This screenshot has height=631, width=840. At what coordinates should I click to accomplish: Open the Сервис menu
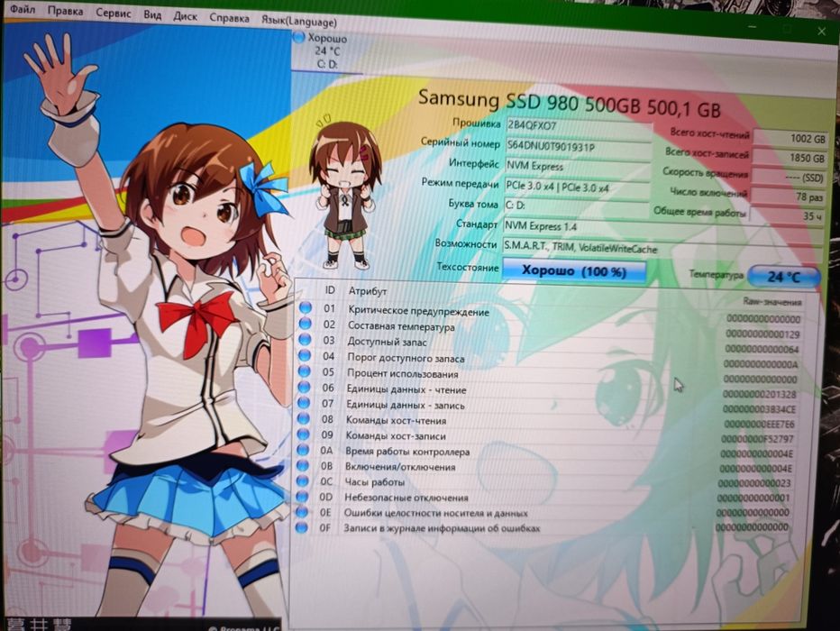click(113, 13)
